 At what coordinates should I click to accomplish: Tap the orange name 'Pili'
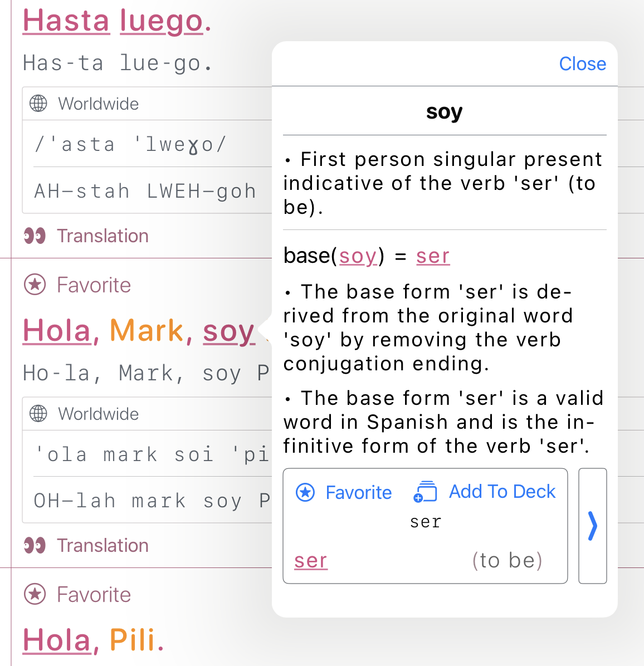tap(133, 640)
